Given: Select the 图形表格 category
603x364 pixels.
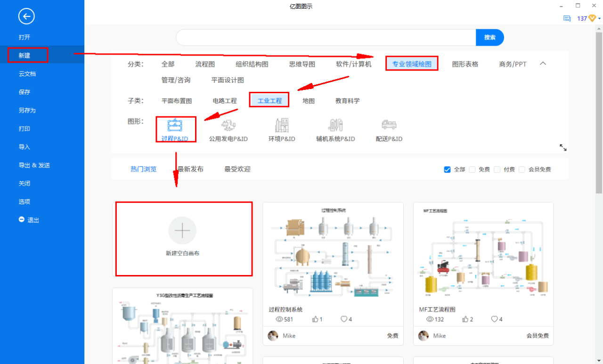Looking at the screenshot, I should coord(465,64).
